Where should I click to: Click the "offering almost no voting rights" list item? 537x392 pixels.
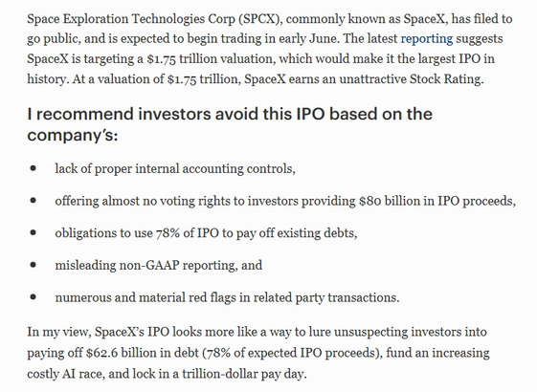285,201
